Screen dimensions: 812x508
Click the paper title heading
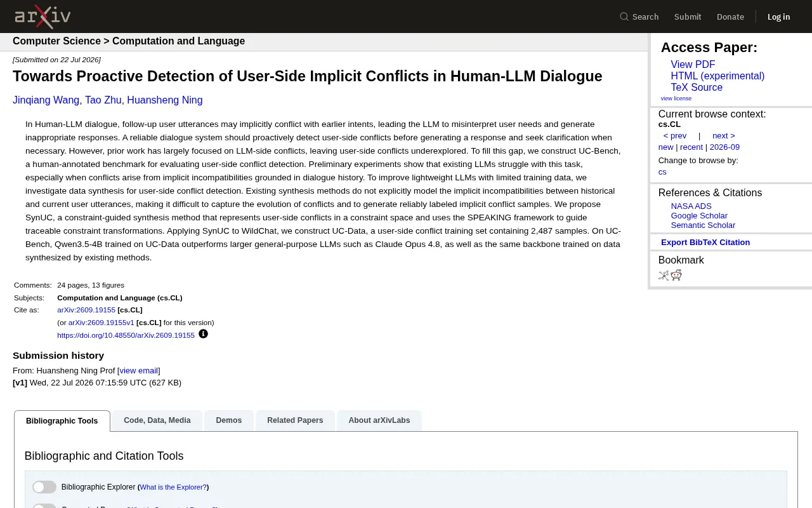coord(308,76)
